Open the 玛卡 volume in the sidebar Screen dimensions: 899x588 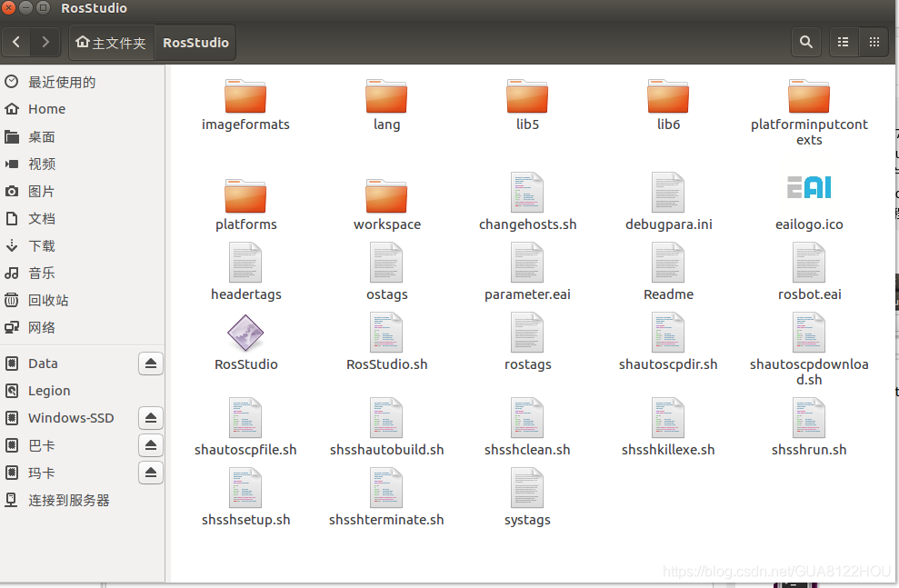click(69, 473)
